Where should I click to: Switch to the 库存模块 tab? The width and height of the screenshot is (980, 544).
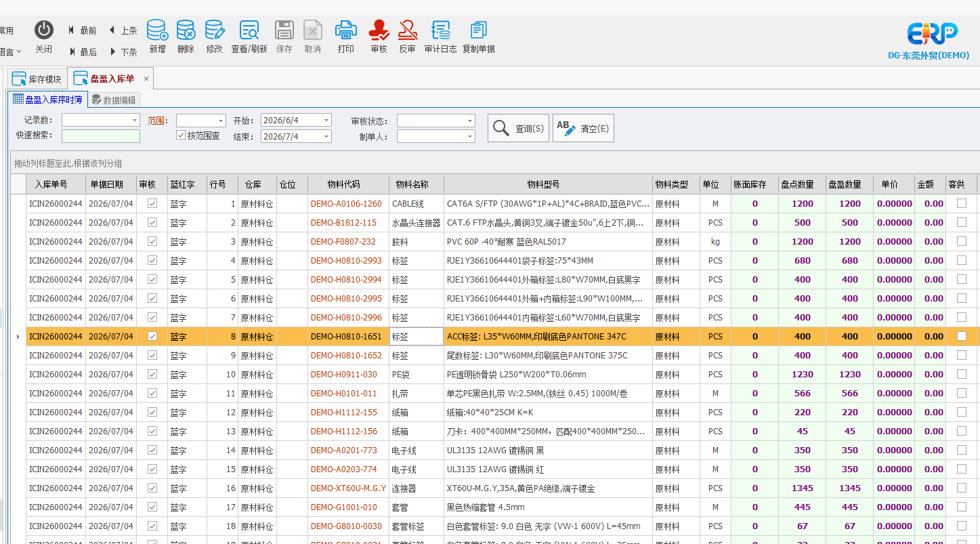[x=37, y=79]
